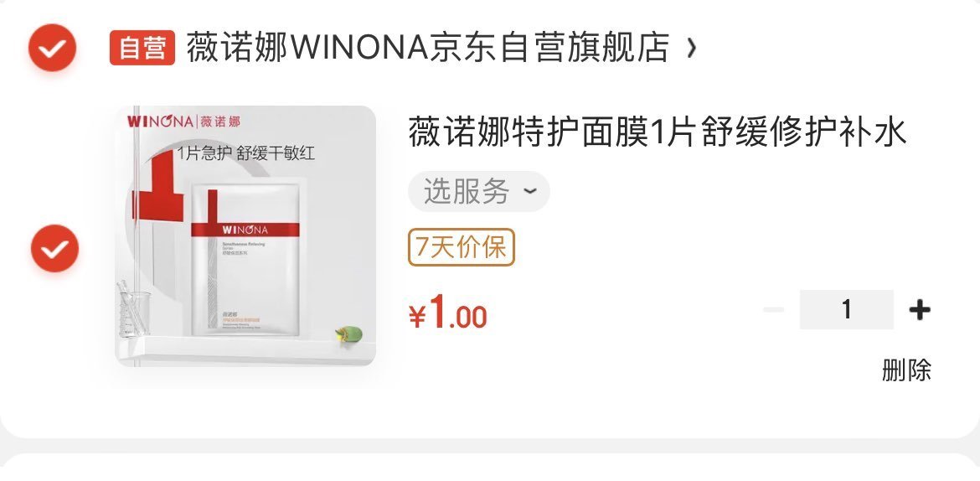Decrease quantity with the minus icon

773,309
